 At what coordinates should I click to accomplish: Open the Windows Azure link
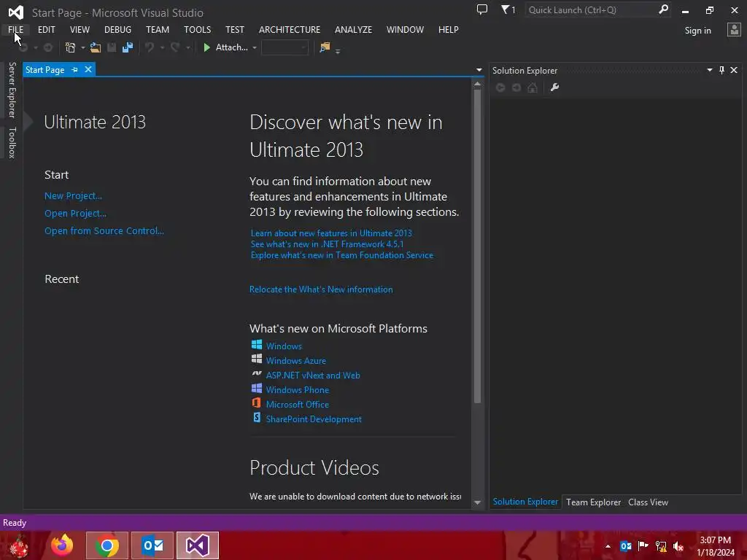click(296, 360)
